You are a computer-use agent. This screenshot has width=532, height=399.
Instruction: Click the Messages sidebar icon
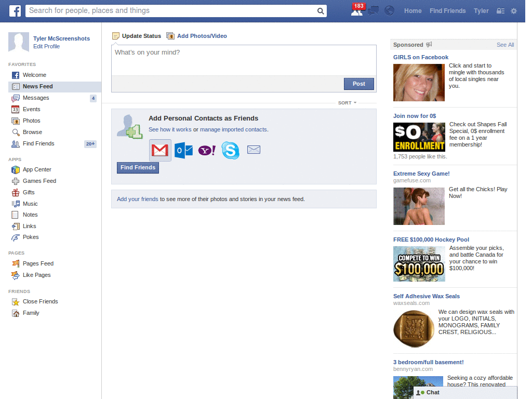pyautogui.click(x=16, y=98)
